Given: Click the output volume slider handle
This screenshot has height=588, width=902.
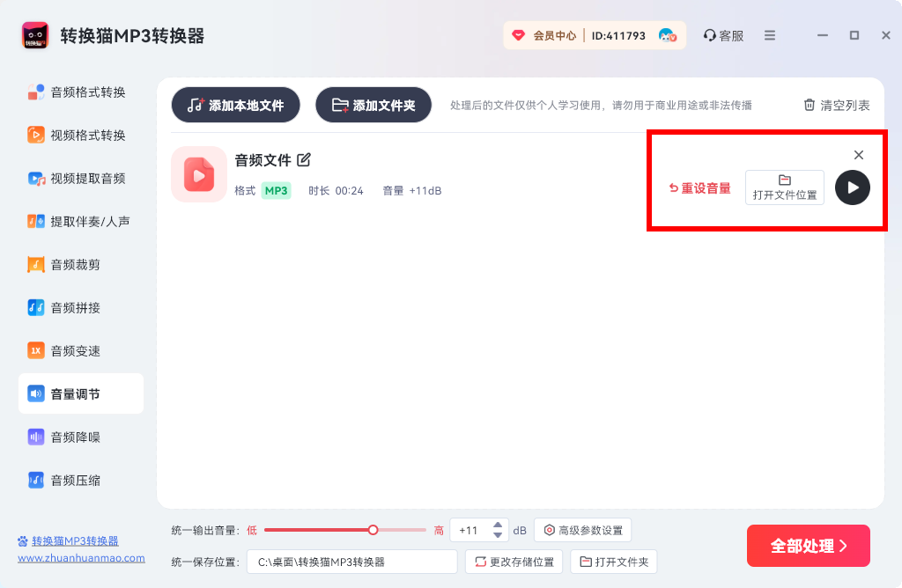Looking at the screenshot, I should click(x=373, y=530).
